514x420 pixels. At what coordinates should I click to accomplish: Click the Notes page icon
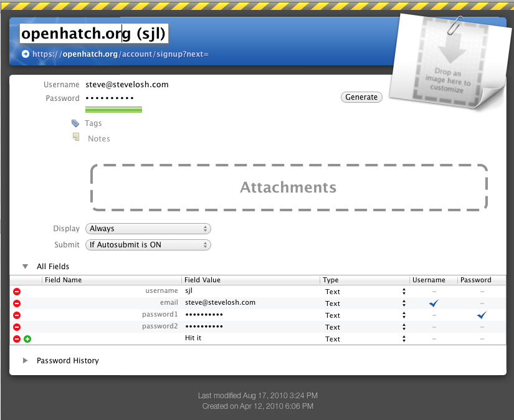click(76, 137)
